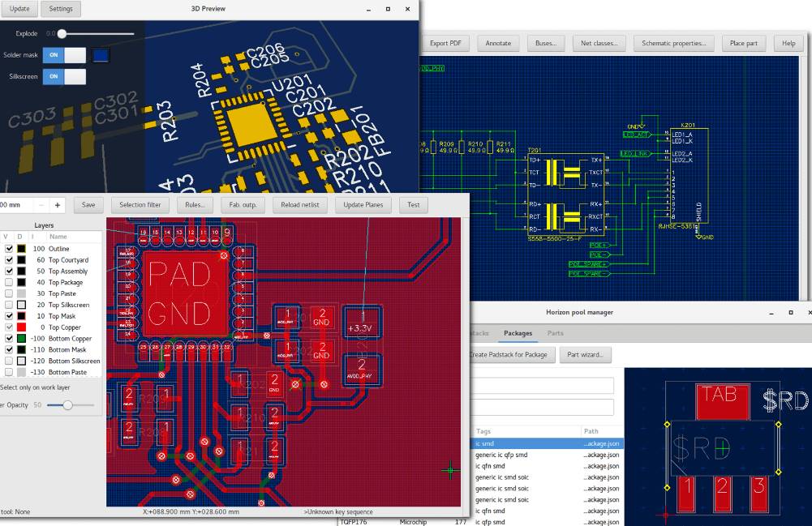Minimize the 3D Preview window
Screen dimensions: 812x526
pos(368,9)
